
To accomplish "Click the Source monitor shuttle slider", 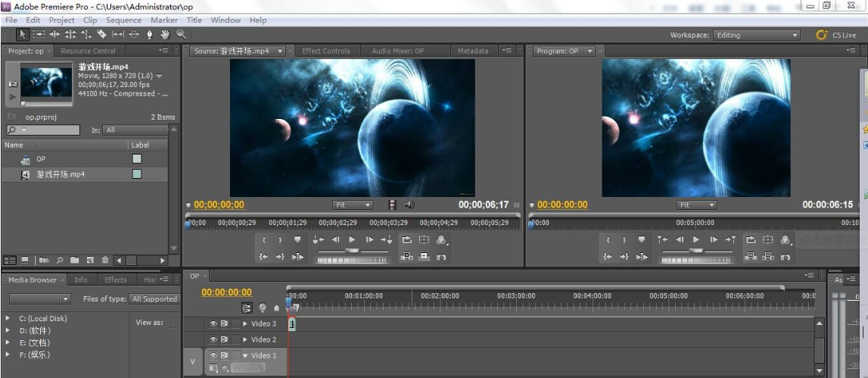I will coord(352,251).
